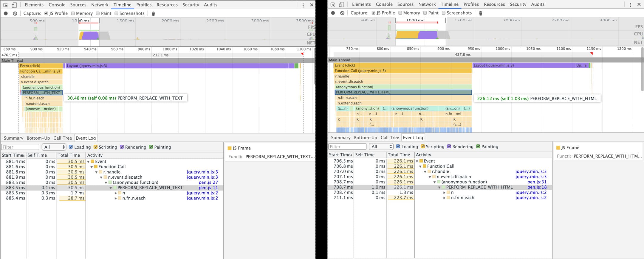Switch to Bottom-Up tab in right details pane

(366, 138)
